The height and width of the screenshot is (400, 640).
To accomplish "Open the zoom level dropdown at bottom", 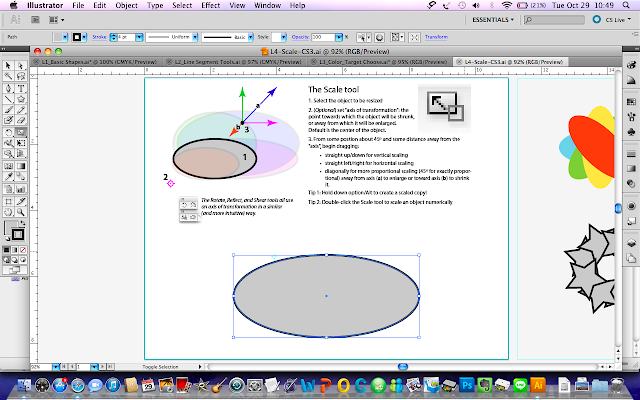I will (56, 367).
